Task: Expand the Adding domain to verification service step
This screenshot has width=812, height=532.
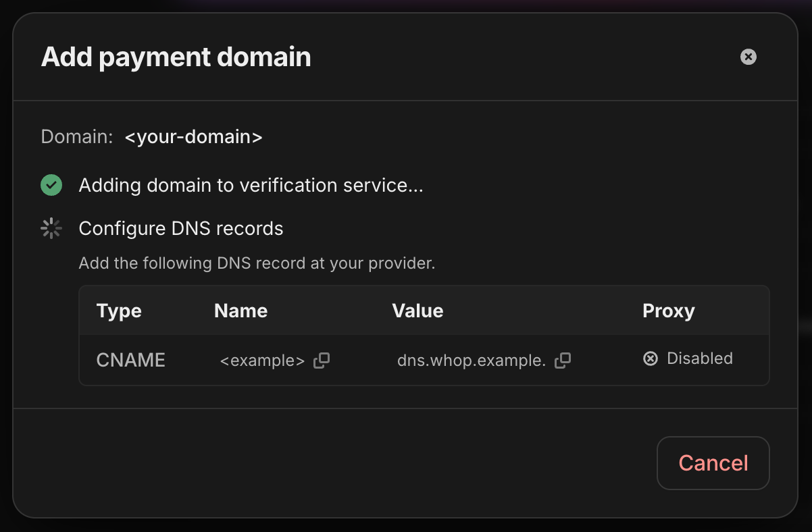Action: point(251,184)
